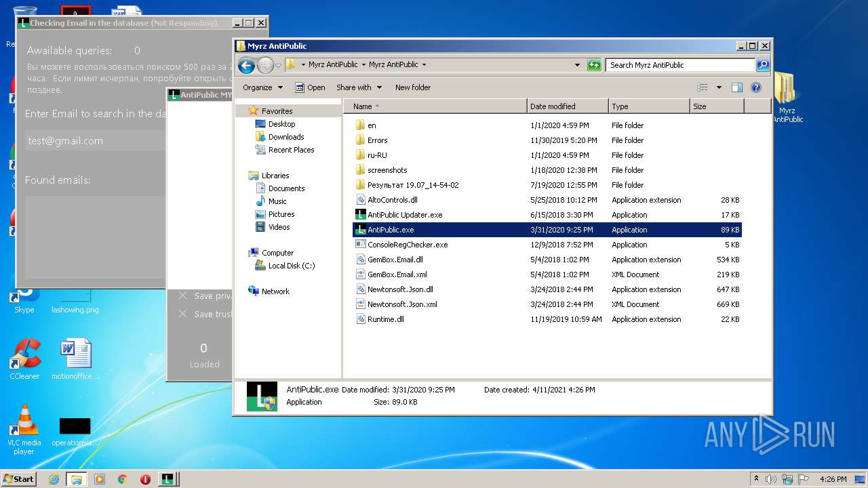Screen dimensions: 868x488
Task: Select Downloads in navigation pane
Action: click(286, 137)
